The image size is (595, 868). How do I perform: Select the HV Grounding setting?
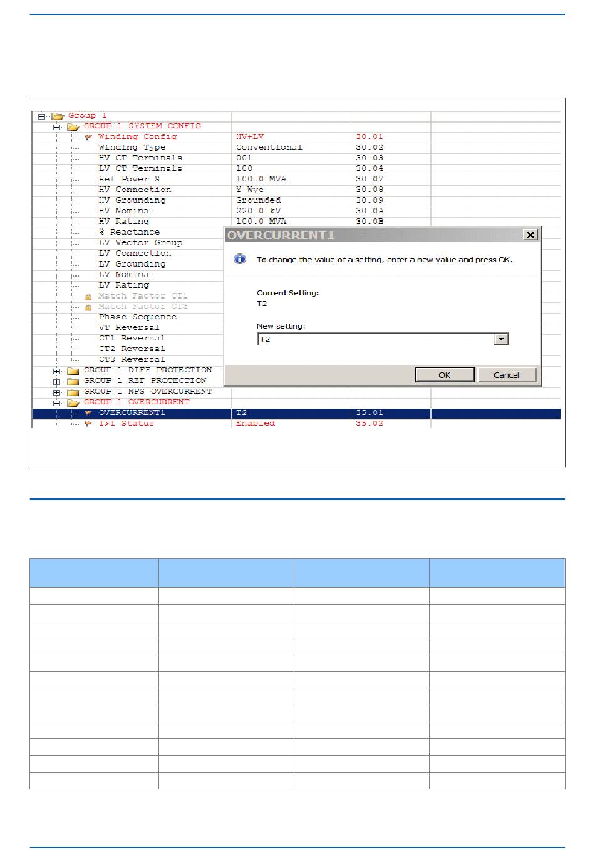[132, 200]
